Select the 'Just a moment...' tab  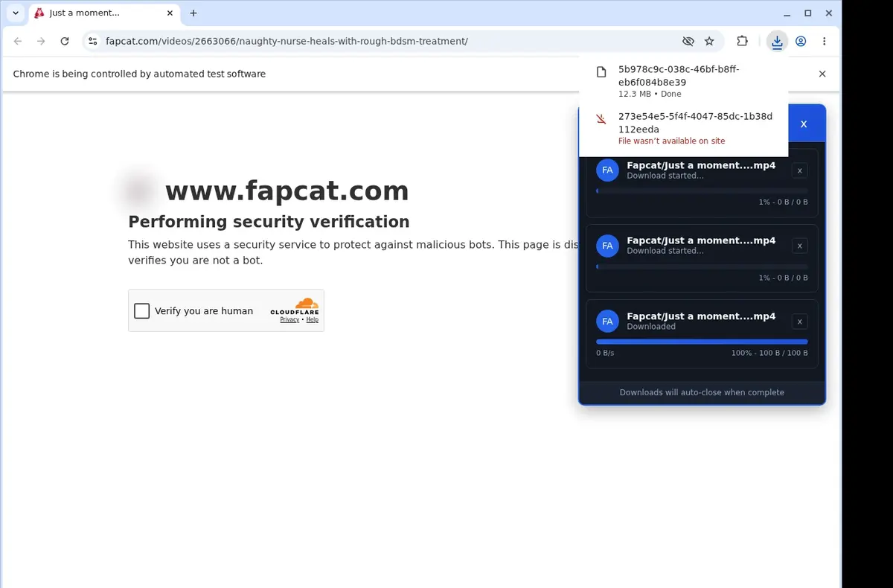pyautogui.click(x=104, y=13)
